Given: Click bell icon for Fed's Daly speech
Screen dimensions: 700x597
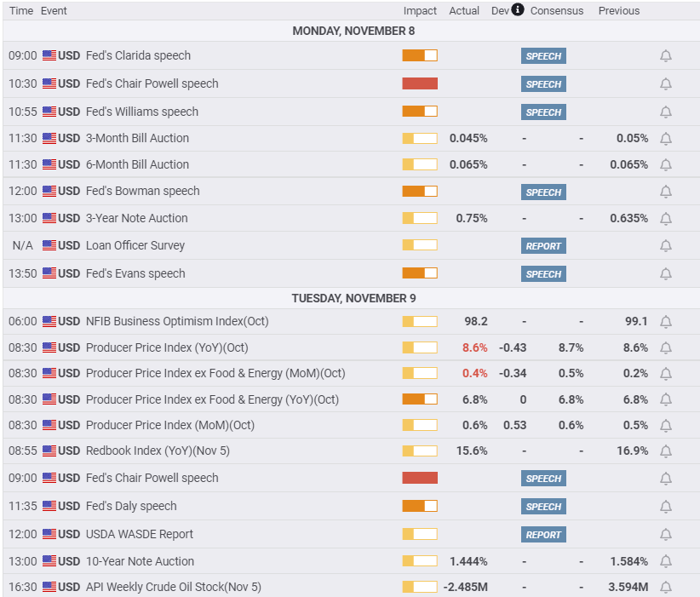Looking at the screenshot, I should (666, 507).
